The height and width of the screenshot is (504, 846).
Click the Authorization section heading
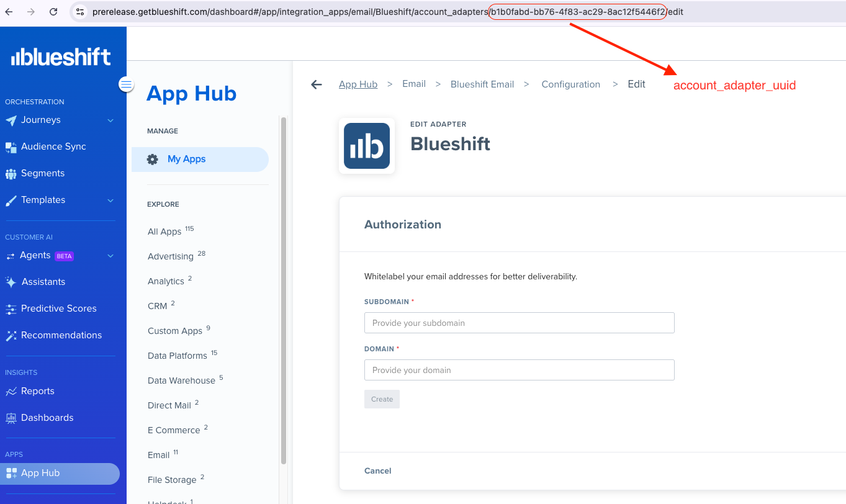[x=403, y=225]
